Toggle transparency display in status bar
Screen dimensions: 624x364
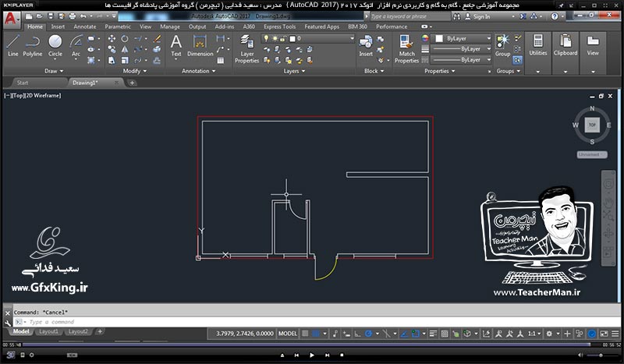(445, 334)
